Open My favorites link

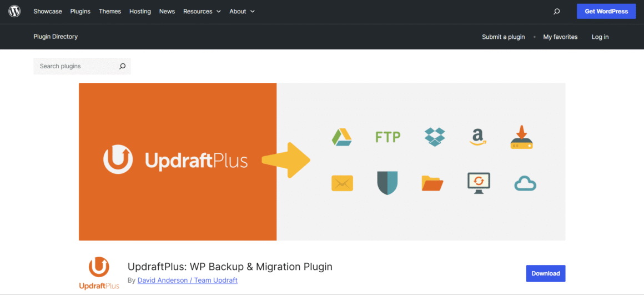coord(560,37)
